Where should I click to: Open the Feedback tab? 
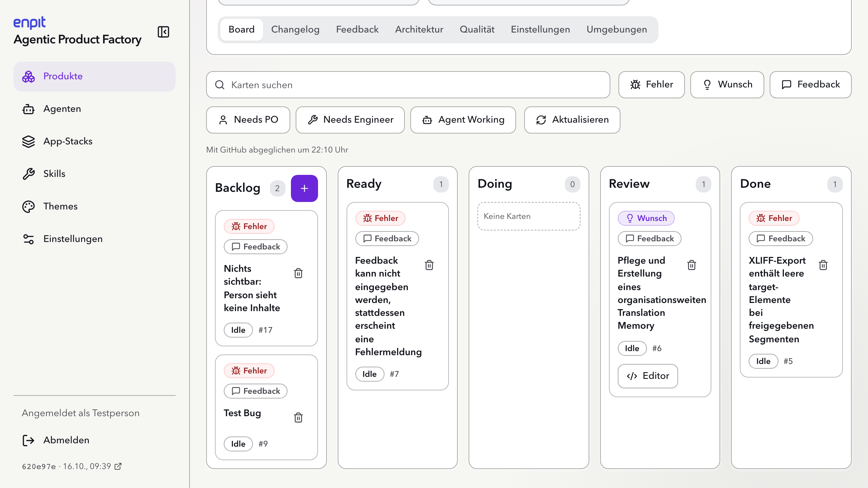tap(357, 29)
